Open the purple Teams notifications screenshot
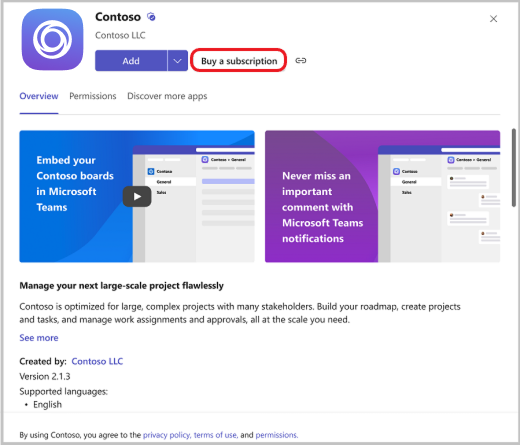Screen dimensions: 520x445 (382, 196)
